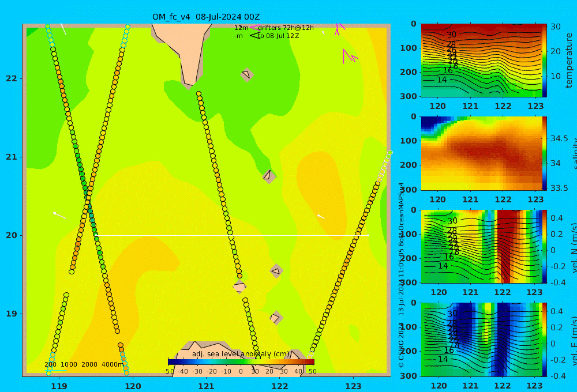Click the small island near 22N 121.5E
This screenshot has width=577, height=392.
246,75
